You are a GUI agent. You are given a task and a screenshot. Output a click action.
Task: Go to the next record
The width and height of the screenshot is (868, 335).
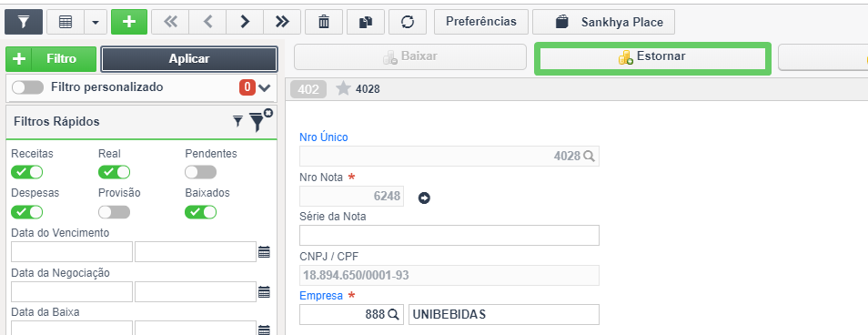point(245,22)
